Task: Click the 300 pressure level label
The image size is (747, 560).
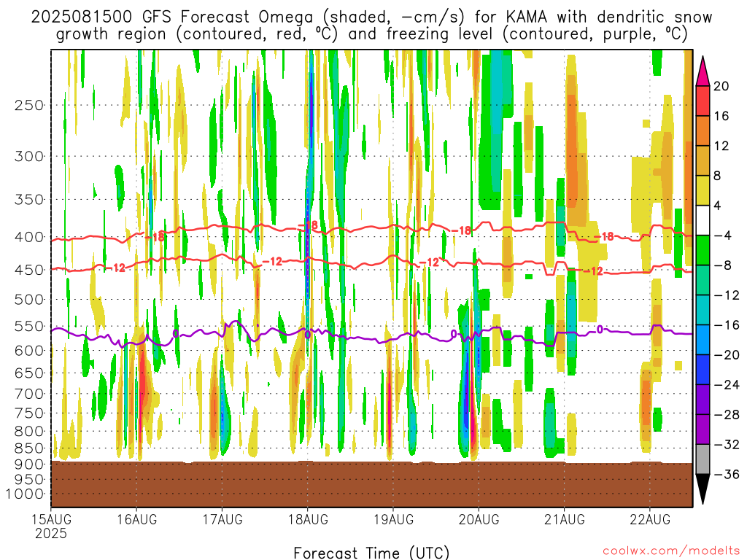Action: (x=29, y=156)
